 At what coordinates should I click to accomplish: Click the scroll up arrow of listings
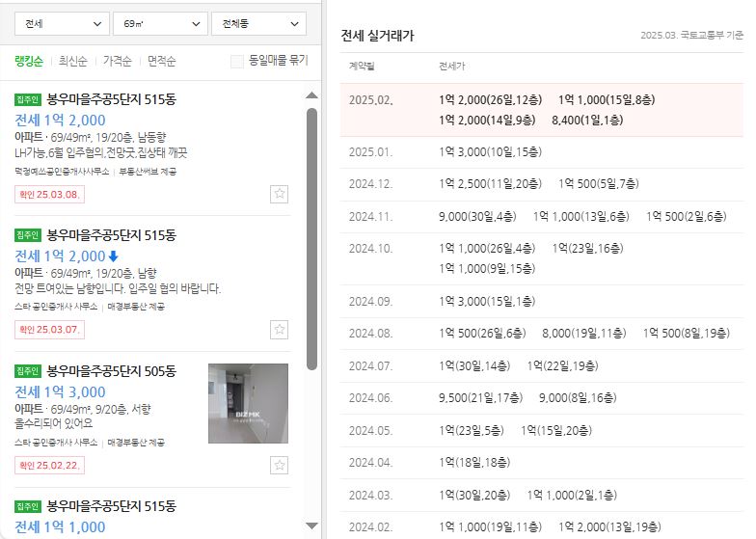pos(312,95)
